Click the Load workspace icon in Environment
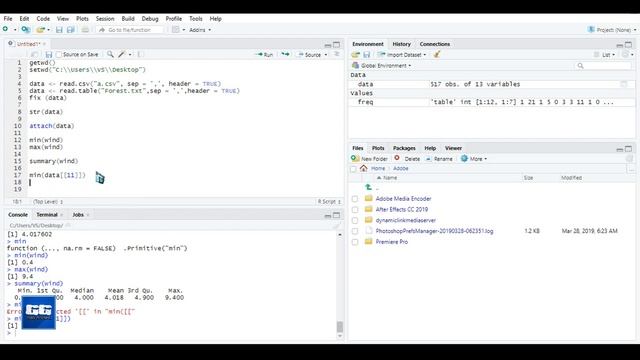 point(356,55)
